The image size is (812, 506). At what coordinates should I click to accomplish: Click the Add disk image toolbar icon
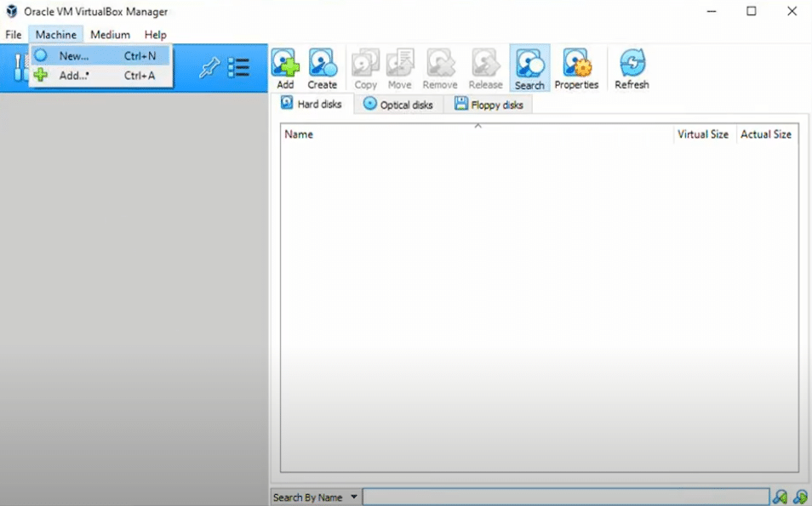pyautogui.click(x=285, y=68)
